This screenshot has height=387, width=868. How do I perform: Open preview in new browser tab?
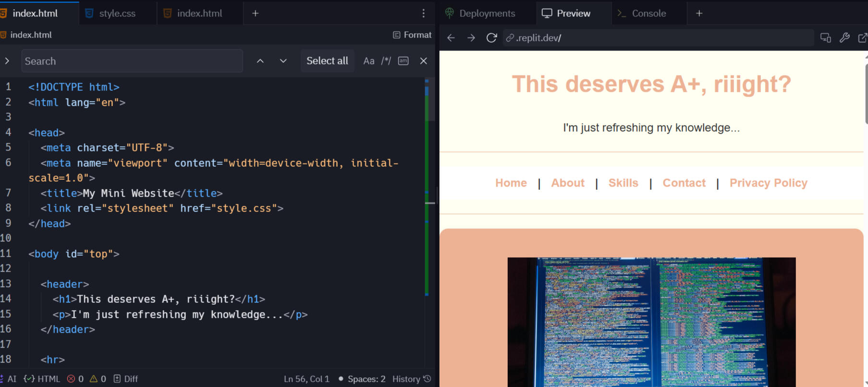862,38
